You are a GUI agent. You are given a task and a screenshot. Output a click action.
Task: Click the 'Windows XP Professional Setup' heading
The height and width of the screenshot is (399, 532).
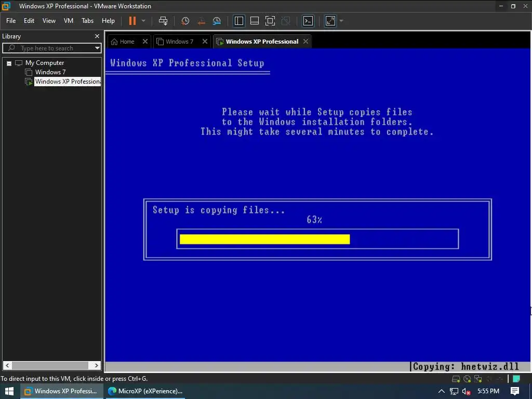187,63
